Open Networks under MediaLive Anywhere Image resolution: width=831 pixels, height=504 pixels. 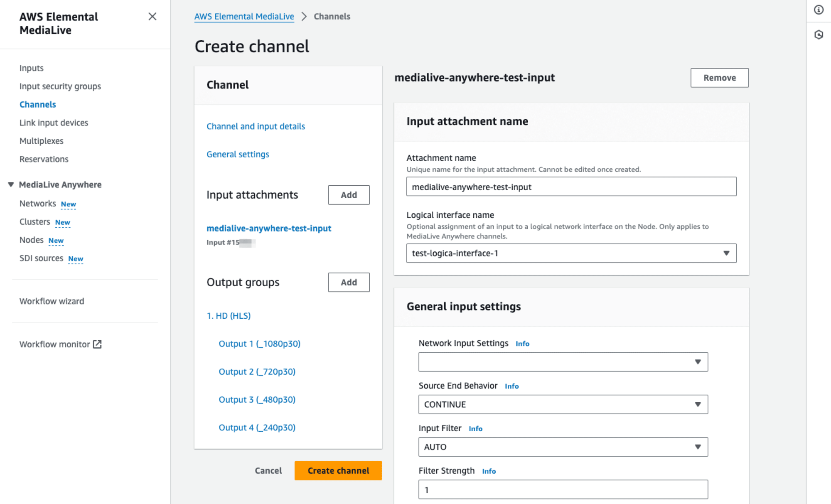pyautogui.click(x=38, y=204)
